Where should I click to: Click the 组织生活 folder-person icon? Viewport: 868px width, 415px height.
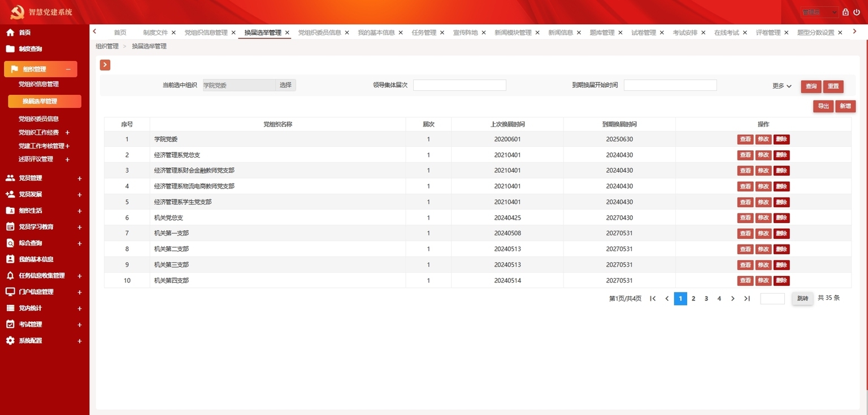(10, 211)
